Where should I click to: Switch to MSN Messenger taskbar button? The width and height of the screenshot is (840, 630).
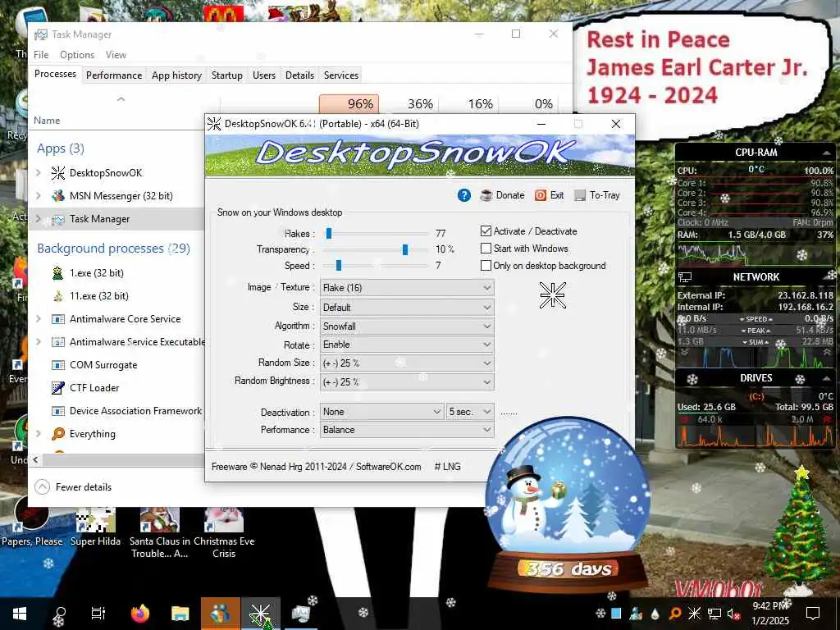coord(220,614)
